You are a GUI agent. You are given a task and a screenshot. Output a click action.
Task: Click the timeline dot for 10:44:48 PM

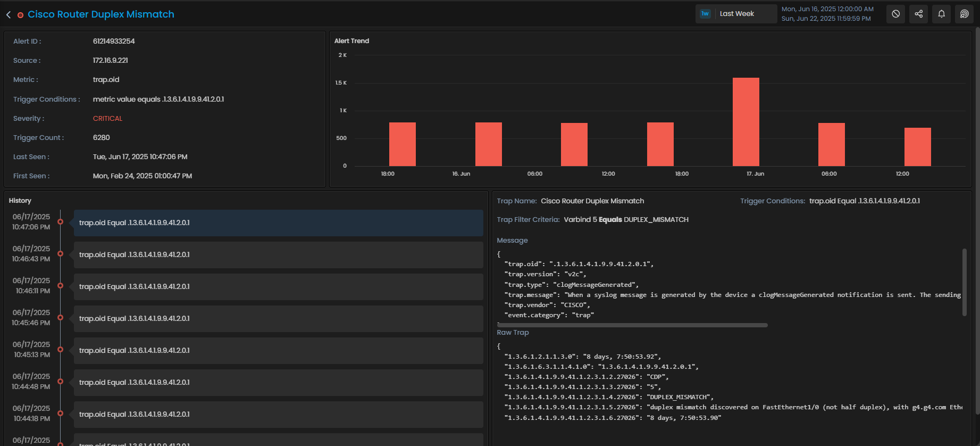tap(61, 382)
